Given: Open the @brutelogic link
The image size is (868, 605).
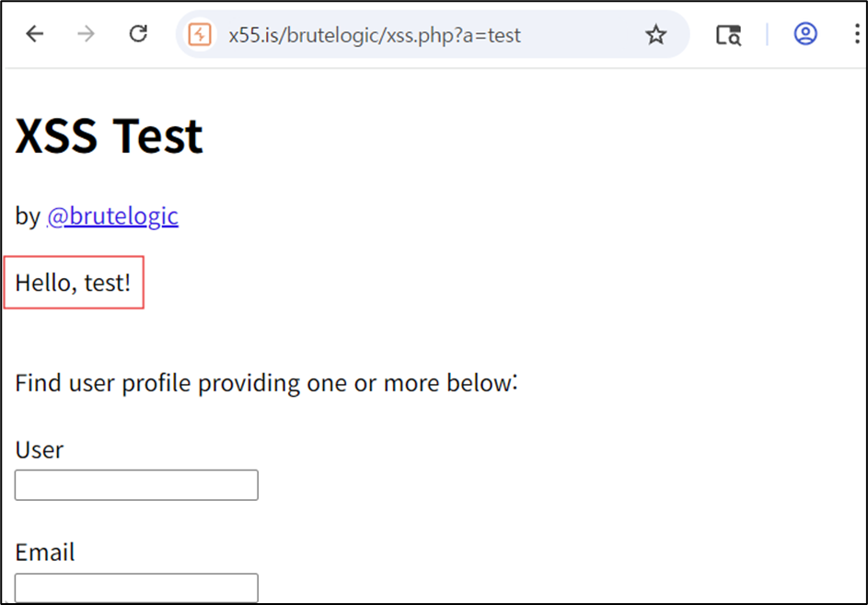Looking at the screenshot, I should (113, 216).
